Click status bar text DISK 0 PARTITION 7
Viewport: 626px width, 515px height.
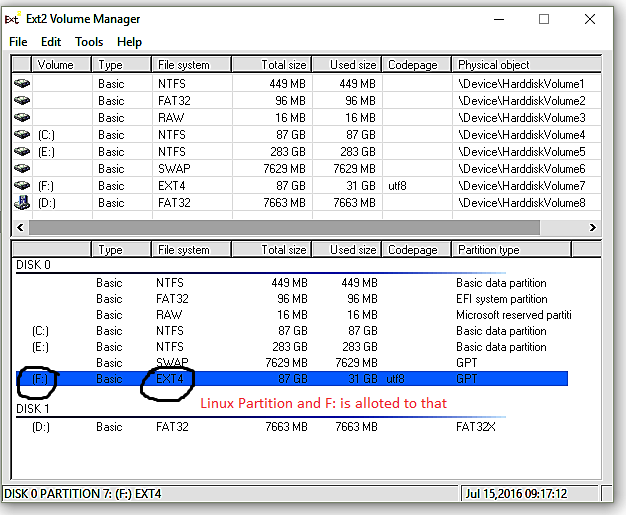pos(83,494)
